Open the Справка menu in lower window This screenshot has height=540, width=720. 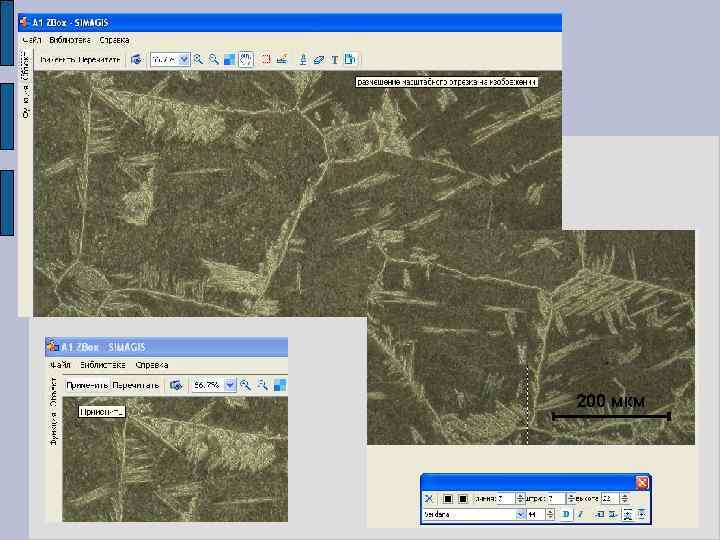tap(153, 364)
